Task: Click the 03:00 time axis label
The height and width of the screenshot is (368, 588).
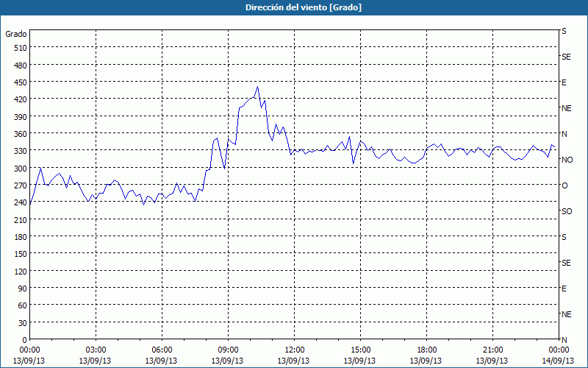Action: pyautogui.click(x=96, y=350)
